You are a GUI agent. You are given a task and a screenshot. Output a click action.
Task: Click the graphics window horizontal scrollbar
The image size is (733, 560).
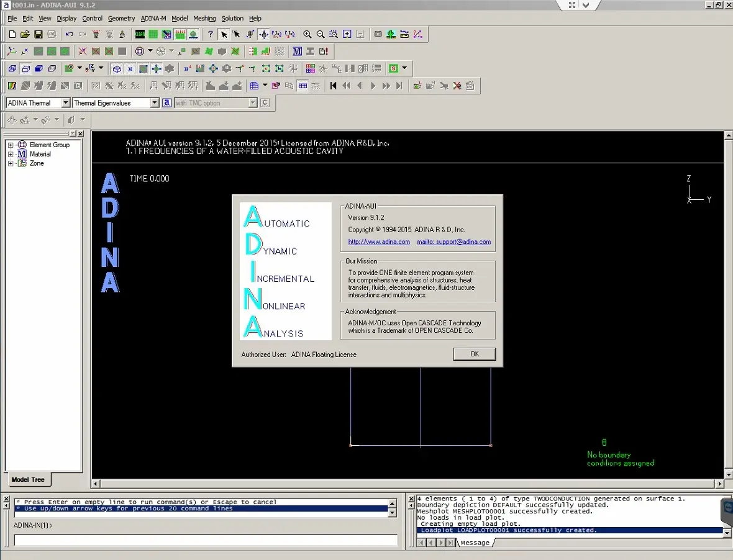coord(406,484)
